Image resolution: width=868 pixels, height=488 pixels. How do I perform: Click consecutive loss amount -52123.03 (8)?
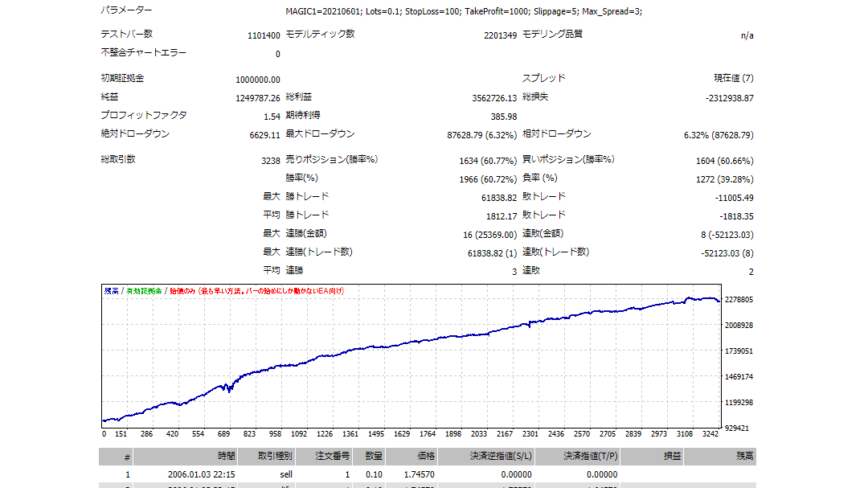[727, 254]
